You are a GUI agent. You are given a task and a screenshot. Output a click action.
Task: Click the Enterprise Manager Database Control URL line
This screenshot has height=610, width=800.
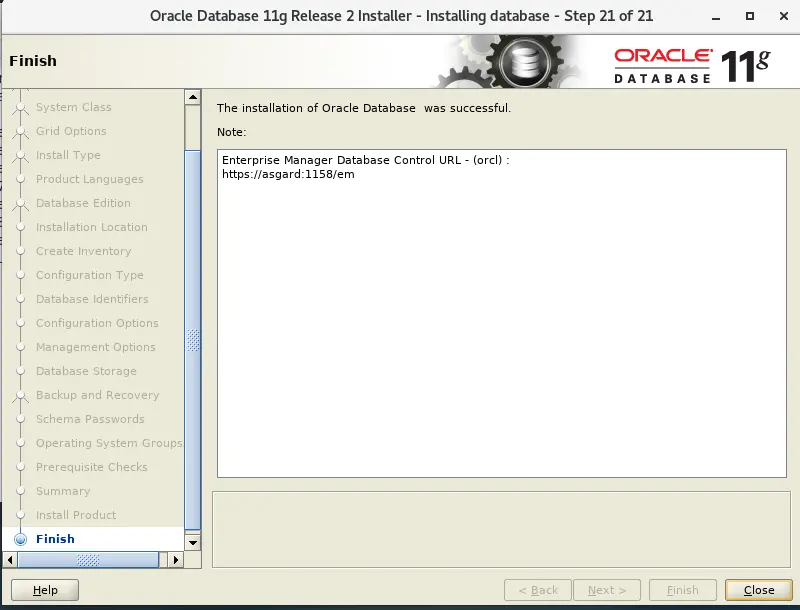365,160
